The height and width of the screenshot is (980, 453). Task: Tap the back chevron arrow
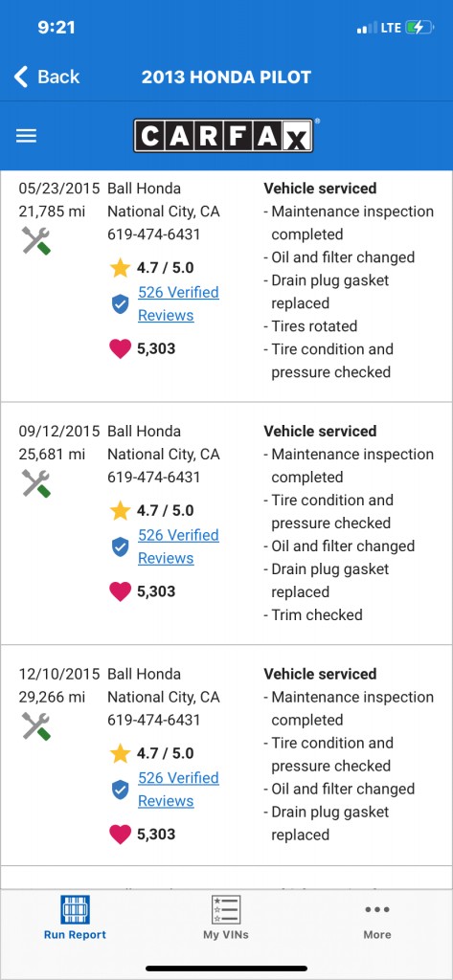coord(21,77)
